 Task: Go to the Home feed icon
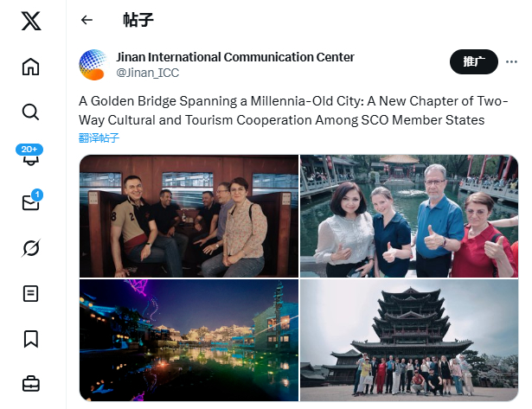point(31,67)
